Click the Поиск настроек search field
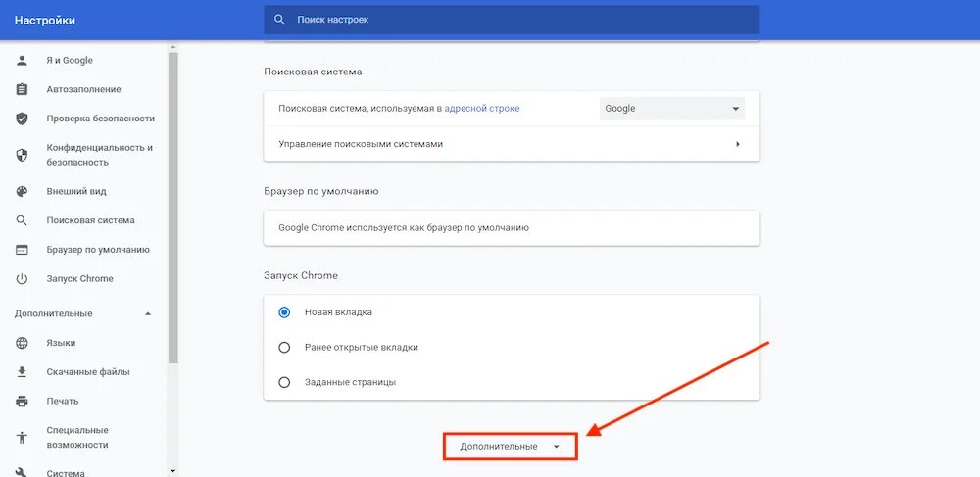The height and width of the screenshot is (477, 980). 512,20
